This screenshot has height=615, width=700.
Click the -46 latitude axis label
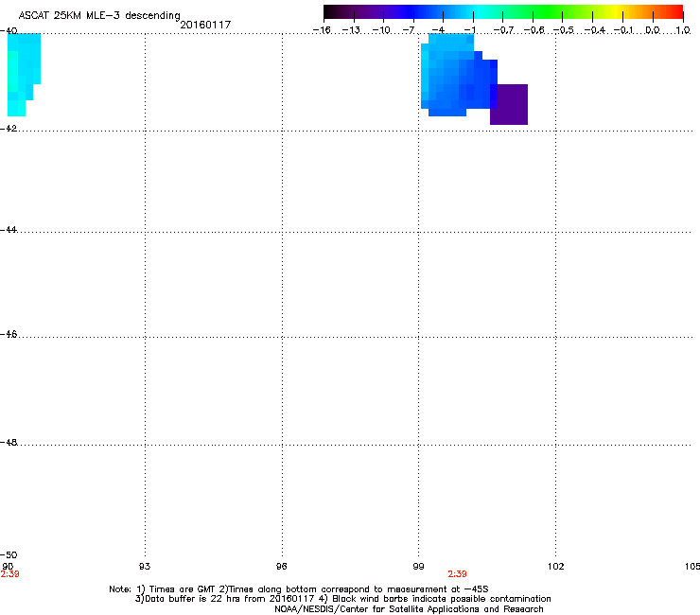[9, 335]
